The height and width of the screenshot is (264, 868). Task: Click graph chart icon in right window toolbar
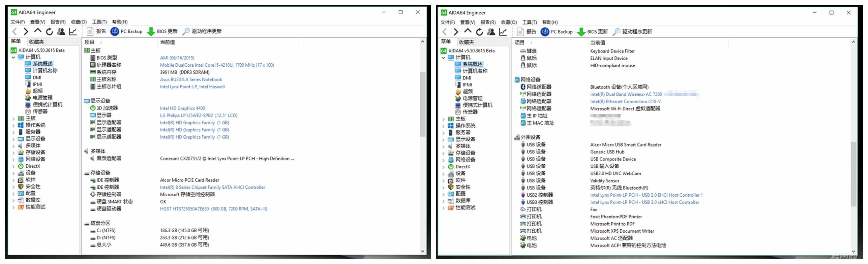tap(503, 32)
